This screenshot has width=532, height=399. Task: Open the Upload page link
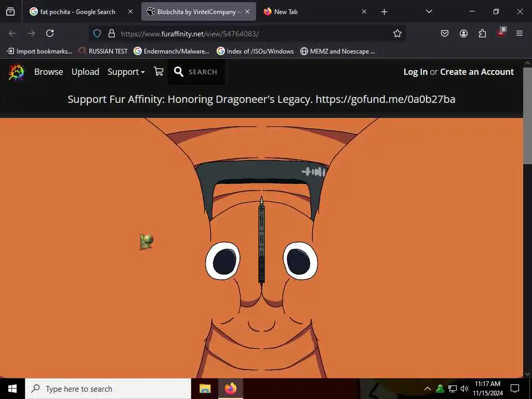(85, 72)
